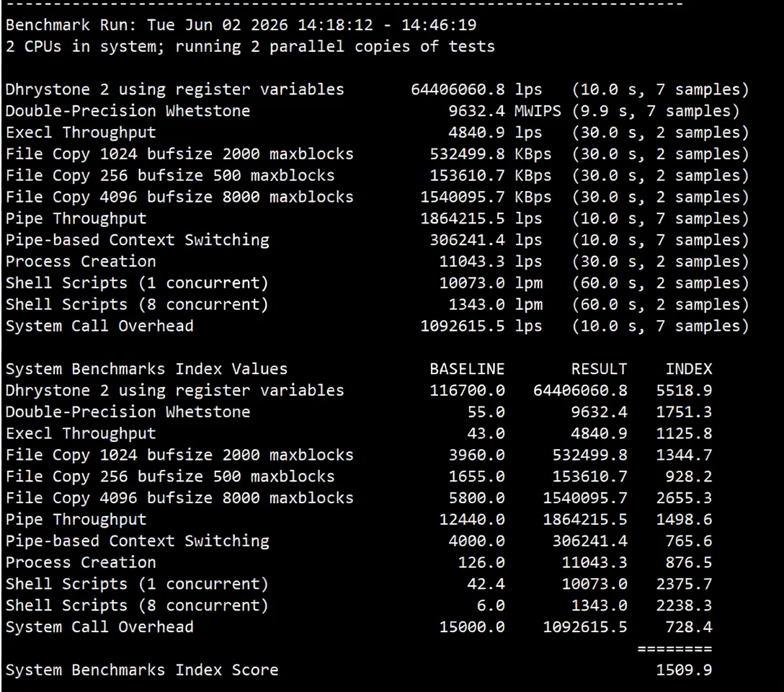Click 'Double-Precision Whetstone' in index table
The height and width of the screenshot is (692, 784).
[x=128, y=412]
